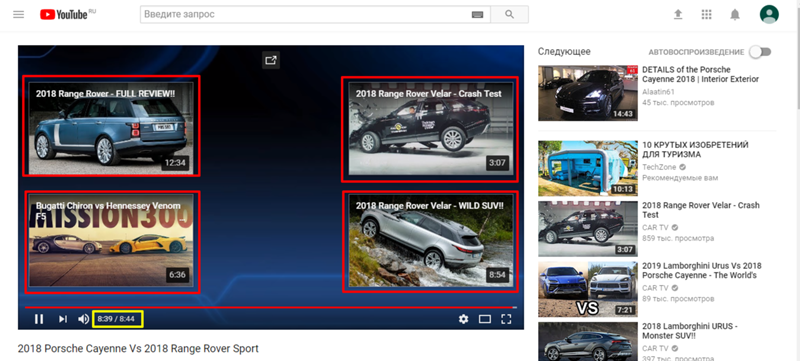The width and height of the screenshot is (800, 361).
Task: Open title '10 КРУТЫХ ИЗОБРЕТЕНИЙ ДЛЯ ТУРИЗМА'
Action: coord(695,149)
